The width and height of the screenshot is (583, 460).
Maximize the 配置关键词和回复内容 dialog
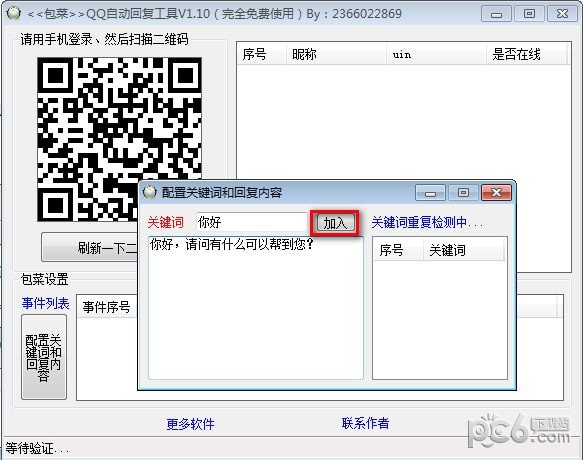point(463,193)
